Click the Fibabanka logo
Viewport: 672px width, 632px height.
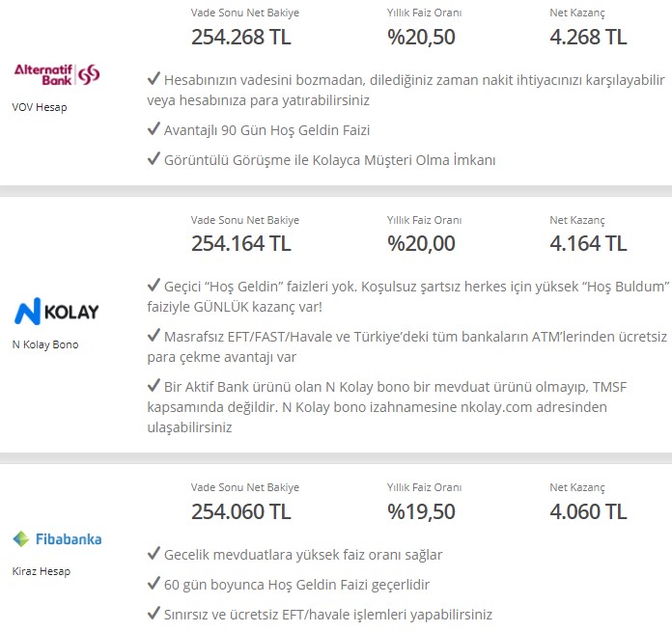pos(57,539)
